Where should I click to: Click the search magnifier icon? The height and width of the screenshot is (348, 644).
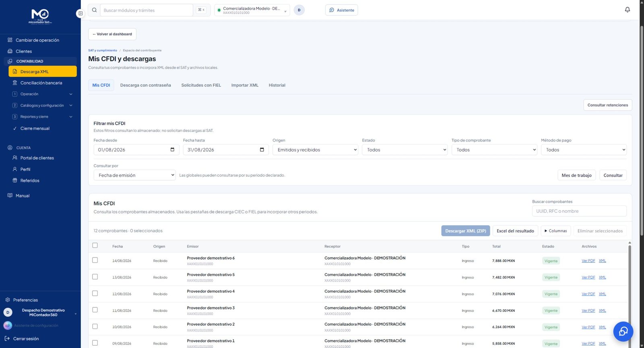[x=94, y=10]
